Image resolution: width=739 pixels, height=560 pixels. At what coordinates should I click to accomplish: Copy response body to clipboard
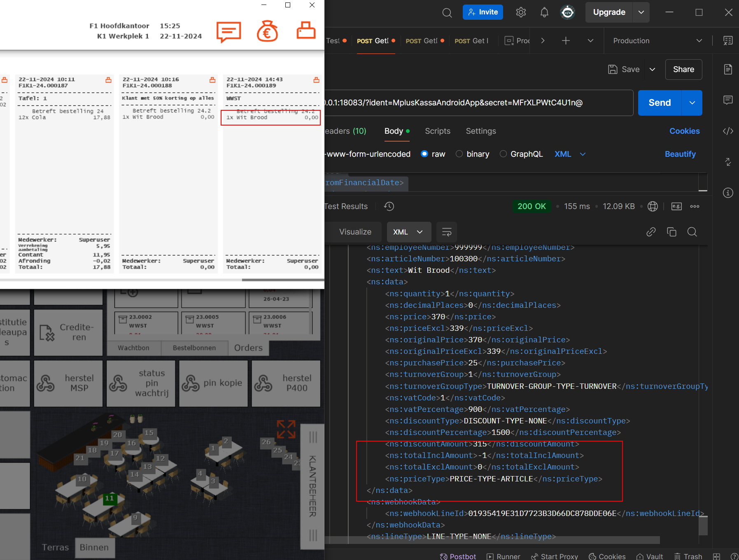(x=671, y=232)
